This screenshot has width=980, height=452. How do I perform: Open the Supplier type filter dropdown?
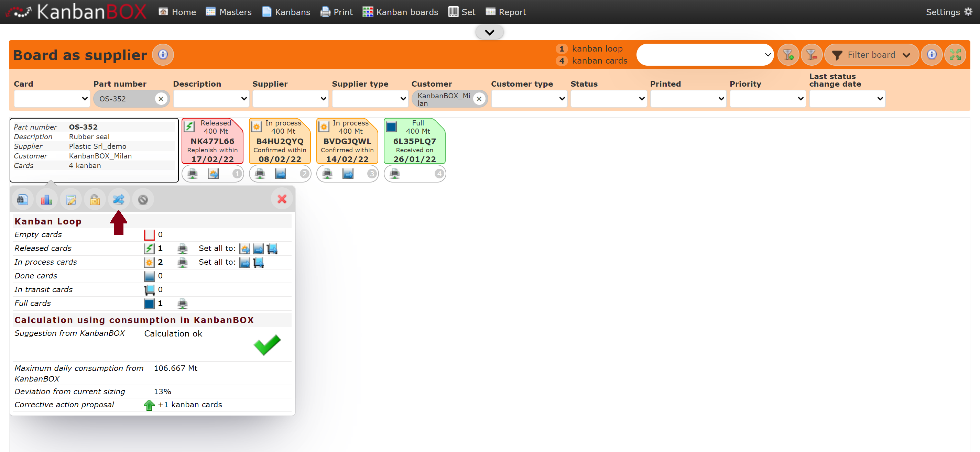pos(370,99)
